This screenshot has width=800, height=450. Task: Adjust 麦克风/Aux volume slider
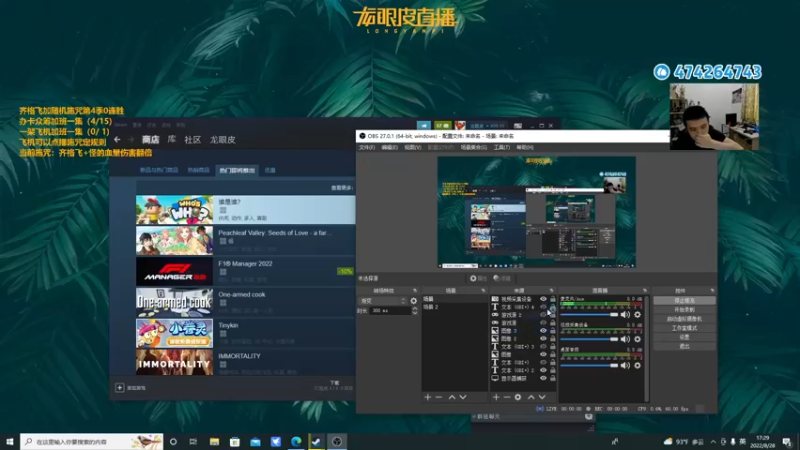click(589, 315)
